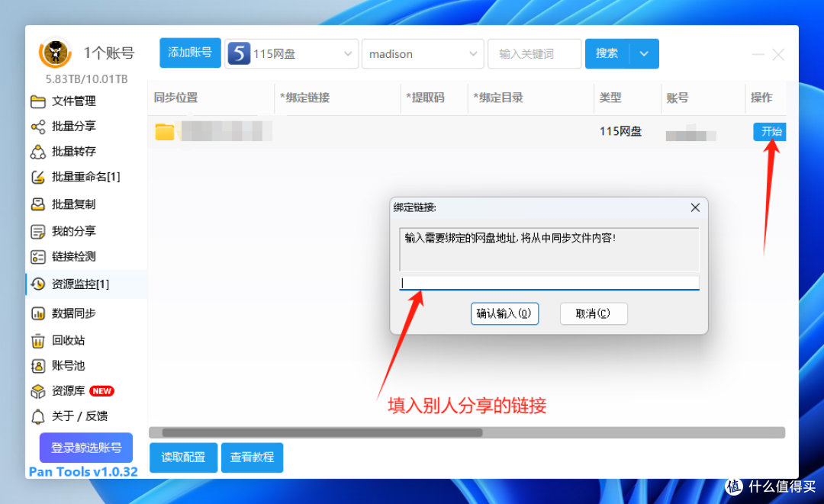Click the user avatar icon
824x504 pixels.
[55, 53]
